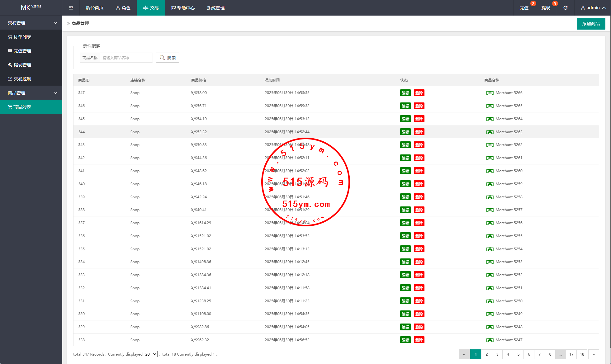This screenshot has height=364, width=611.
Task: Open the admin user dropdown
Action: click(x=593, y=8)
